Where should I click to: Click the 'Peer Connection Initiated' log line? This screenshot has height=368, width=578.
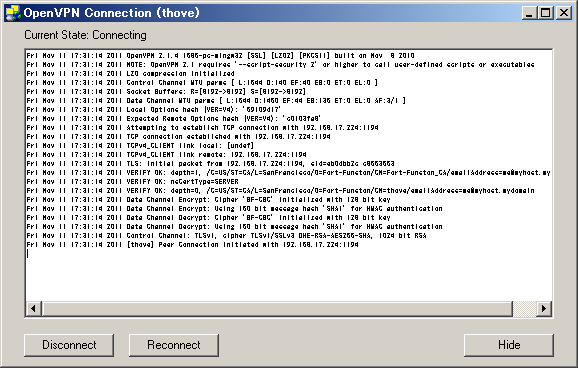192,244
